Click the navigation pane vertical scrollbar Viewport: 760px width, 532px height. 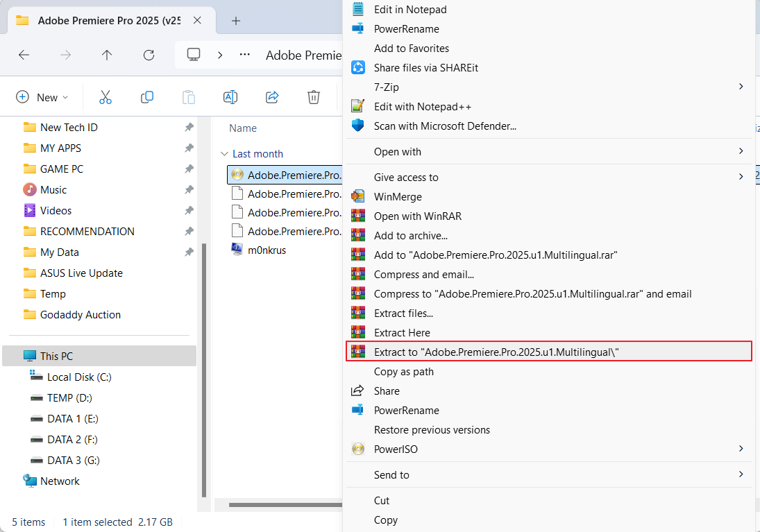tap(203, 370)
